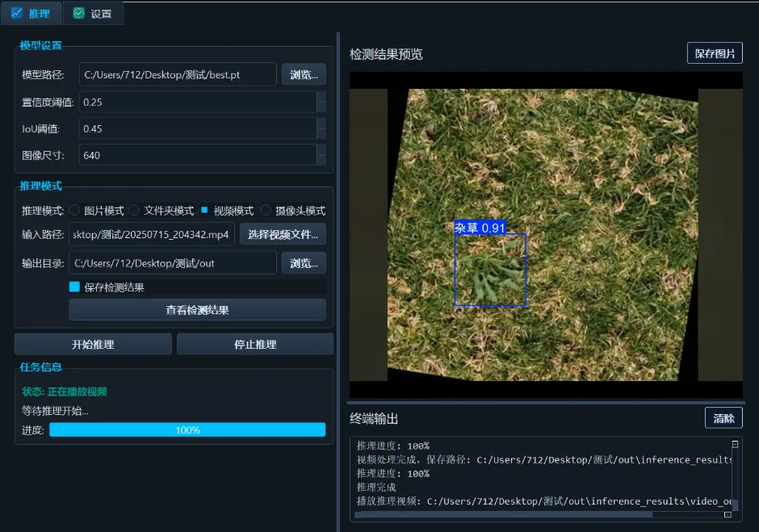Switch to the 推理 tab

pos(31,13)
